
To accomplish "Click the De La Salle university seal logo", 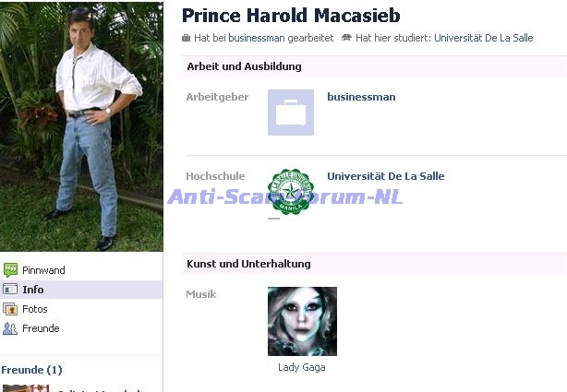I will [291, 192].
